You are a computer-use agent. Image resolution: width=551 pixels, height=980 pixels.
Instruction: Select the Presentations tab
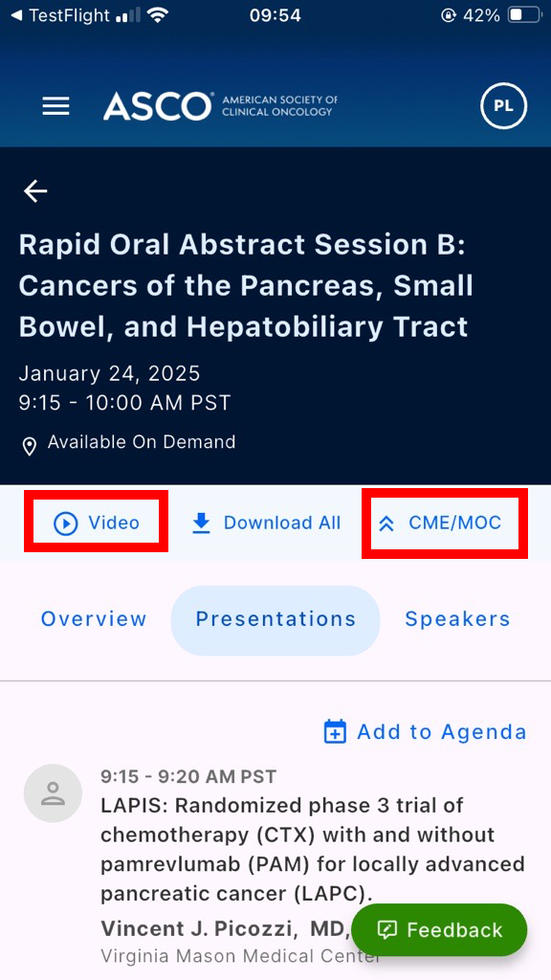click(275, 619)
